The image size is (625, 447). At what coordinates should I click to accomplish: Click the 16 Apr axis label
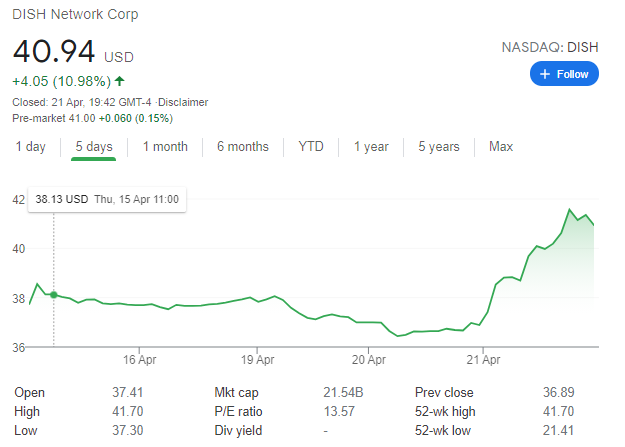140,360
